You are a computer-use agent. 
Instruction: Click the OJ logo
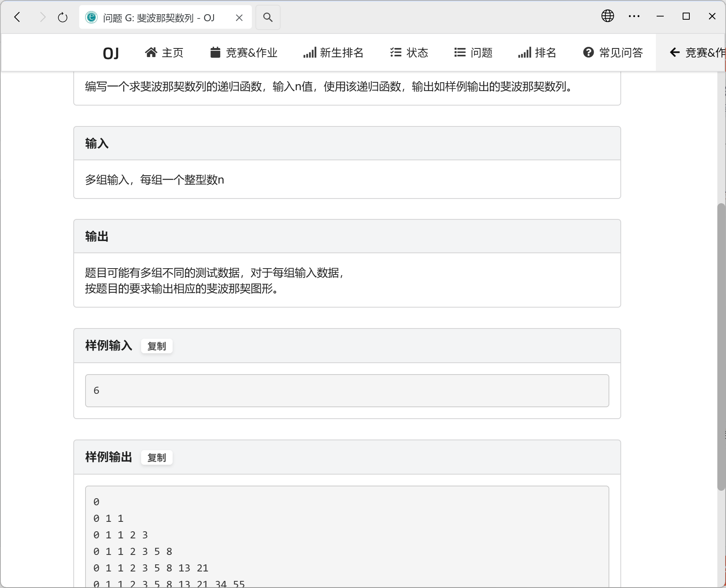point(111,52)
